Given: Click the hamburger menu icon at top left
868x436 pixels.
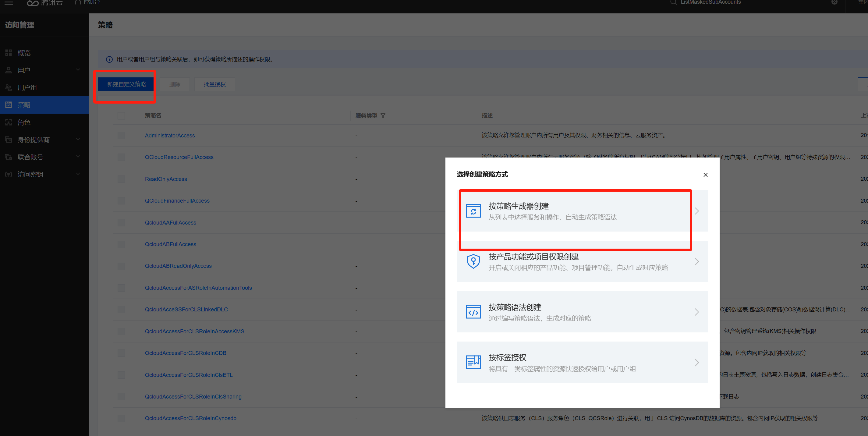Looking at the screenshot, I should click(9, 3).
